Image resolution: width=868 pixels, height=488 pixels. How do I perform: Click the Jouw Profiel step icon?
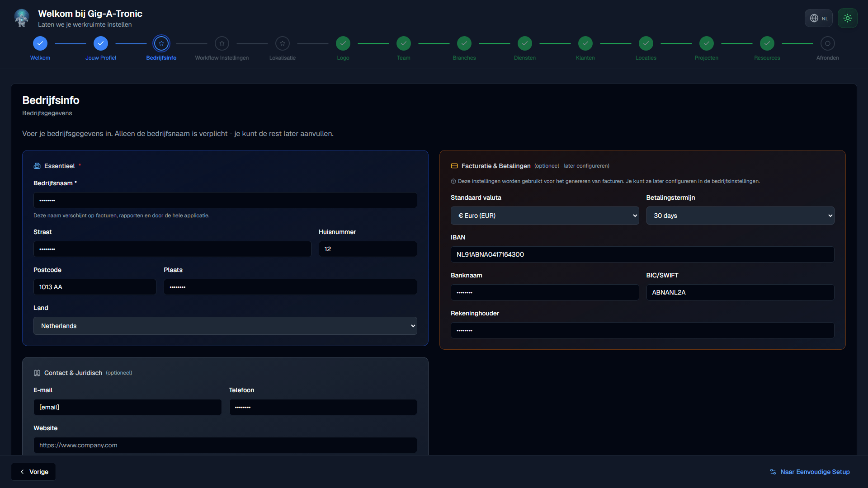coord(101,43)
